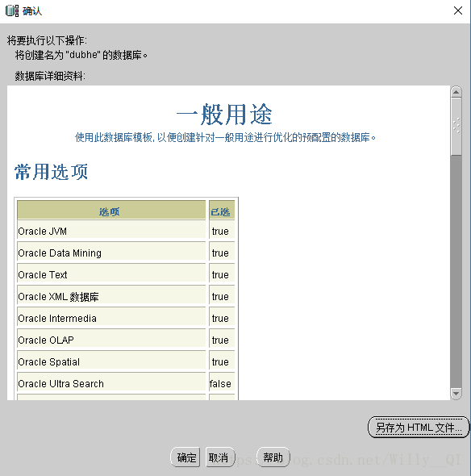Image resolution: width=471 pixels, height=476 pixels.
Task: Click the scrollbar down arrow
Action: tap(456, 394)
